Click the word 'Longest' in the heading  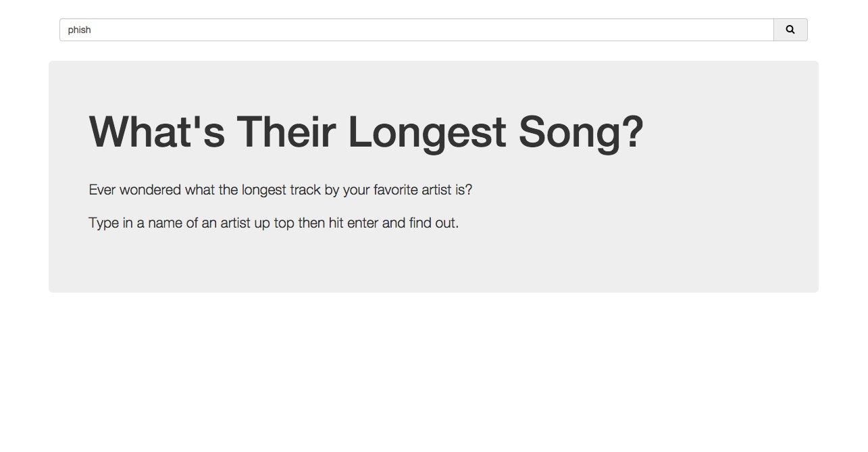pos(427,133)
